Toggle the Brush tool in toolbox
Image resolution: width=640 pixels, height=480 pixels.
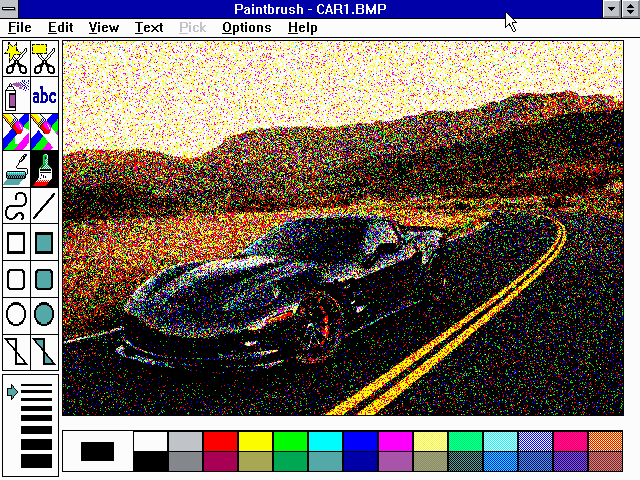tap(44, 170)
